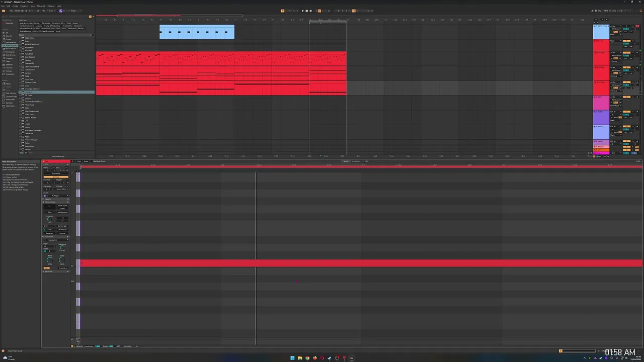
Task: Click the Duplicate clip button
Action: point(56,173)
